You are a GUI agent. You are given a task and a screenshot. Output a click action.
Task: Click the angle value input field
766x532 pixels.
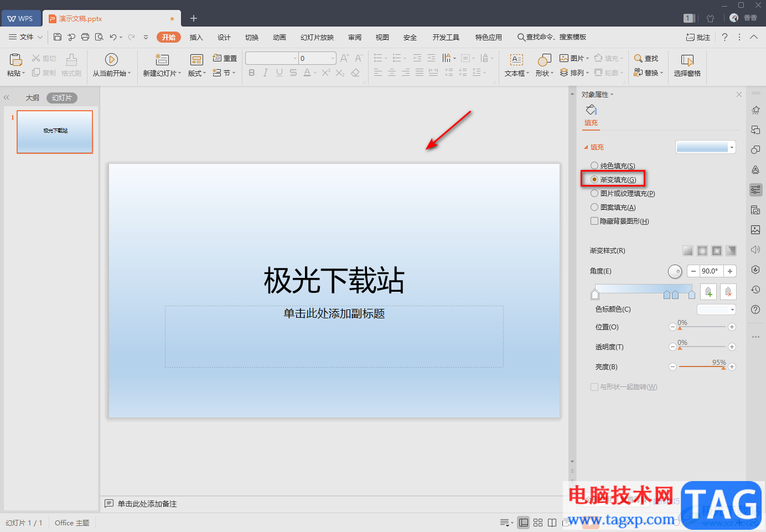click(x=711, y=271)
